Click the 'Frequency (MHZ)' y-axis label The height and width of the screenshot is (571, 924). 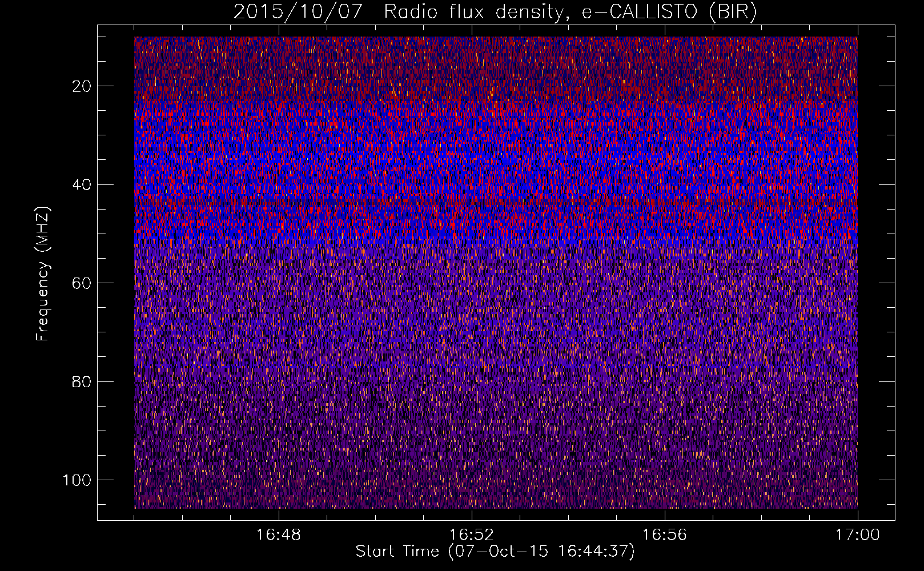click(43, 274)
